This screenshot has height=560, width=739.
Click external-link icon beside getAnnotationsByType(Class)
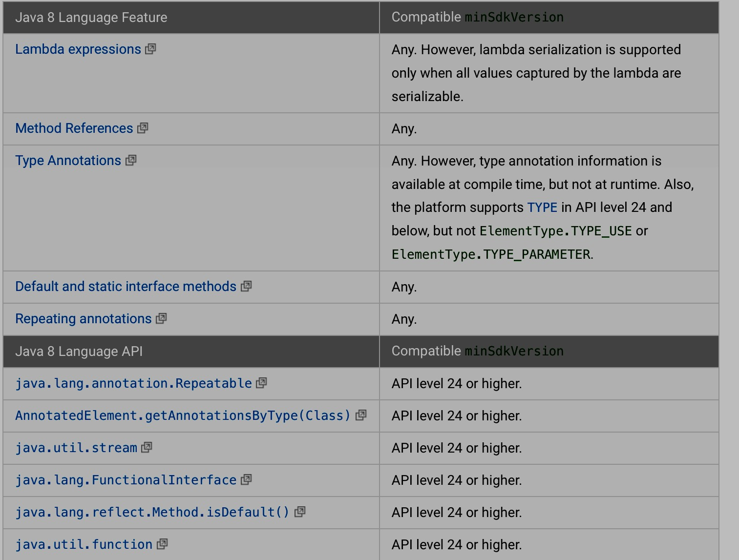click(x=361, y=415)
